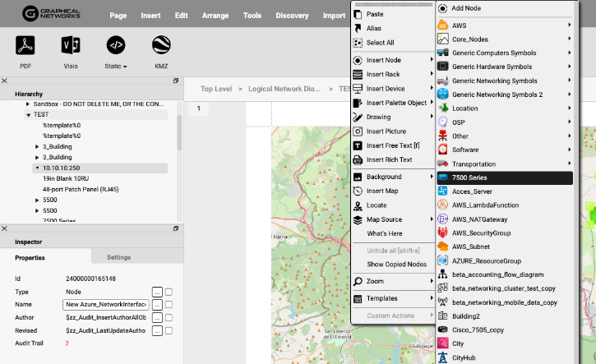Pick the Cisco_7505_copy node
The height and width of the screenshot is (364, 596).
tap(479, 329)
